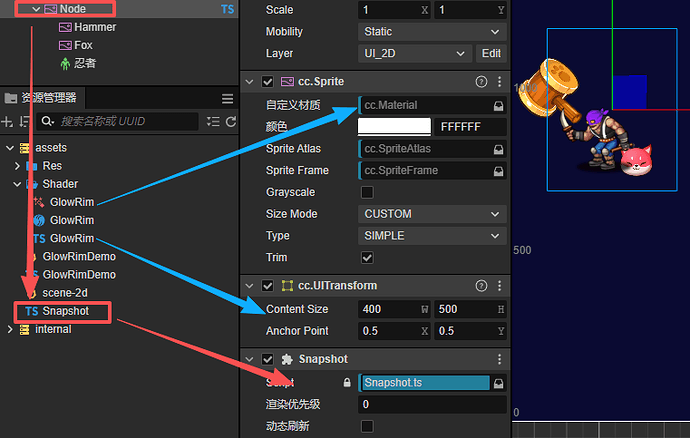The width and height of the screenshot is (690, 438).
Task: Open the cc.UITransform options menu
Action: tap(499, 286)
